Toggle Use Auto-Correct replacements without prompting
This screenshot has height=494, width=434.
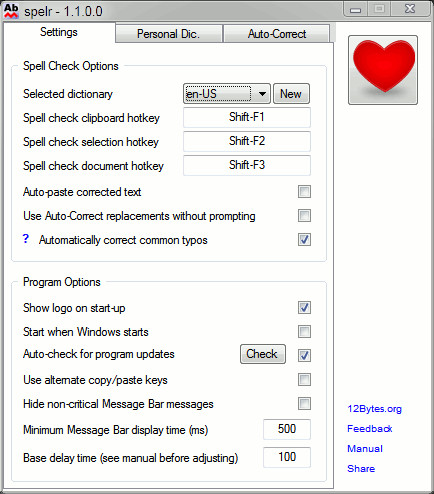[x=304, y=216]
